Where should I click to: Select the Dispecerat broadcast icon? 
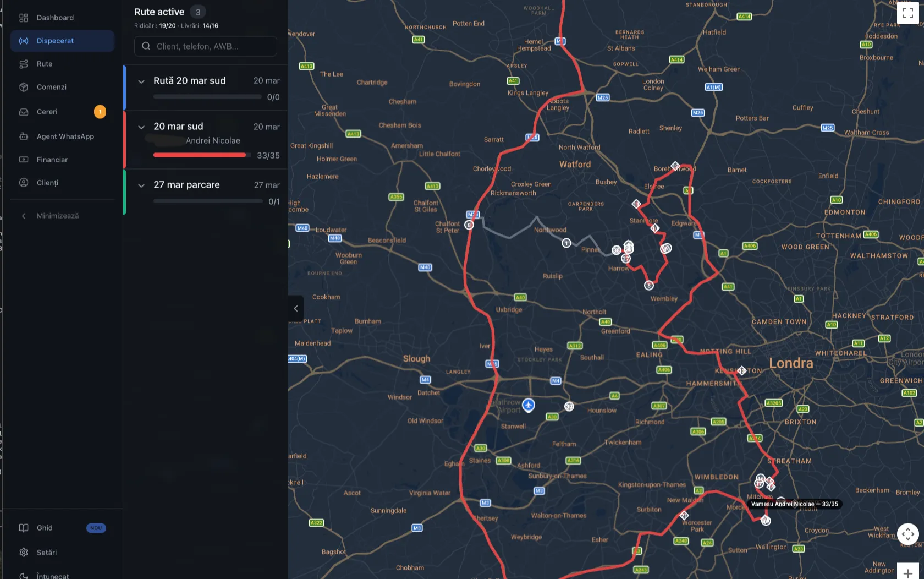24,41
